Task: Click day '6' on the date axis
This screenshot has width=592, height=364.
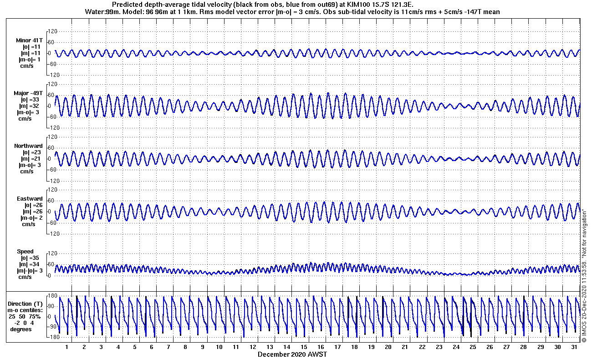Action: 152,347
